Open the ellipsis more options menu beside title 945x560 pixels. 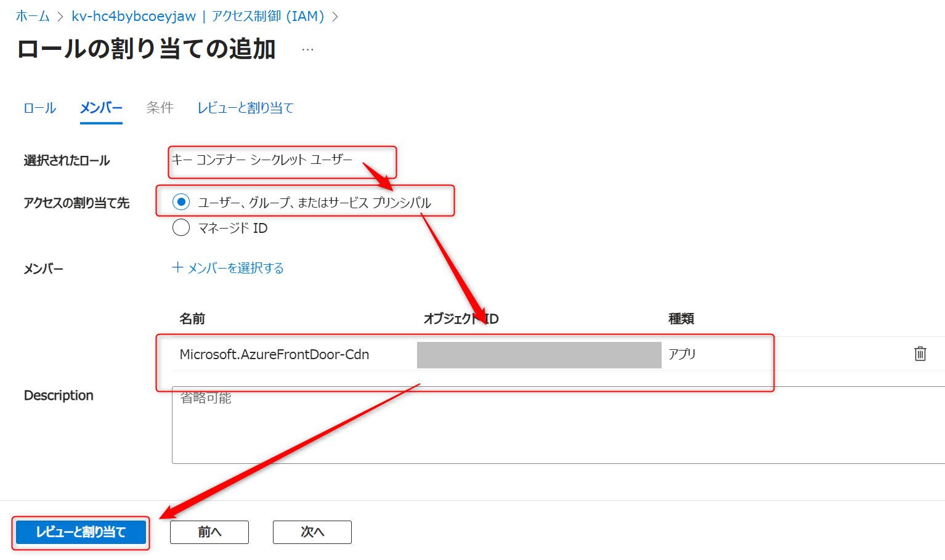pos(307,49)
